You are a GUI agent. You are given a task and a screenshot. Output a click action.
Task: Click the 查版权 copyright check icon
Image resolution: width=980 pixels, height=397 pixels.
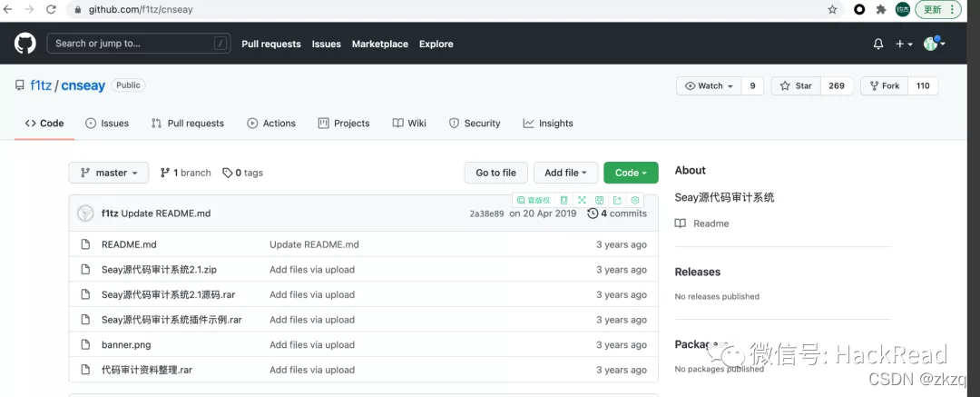point(534,201)
